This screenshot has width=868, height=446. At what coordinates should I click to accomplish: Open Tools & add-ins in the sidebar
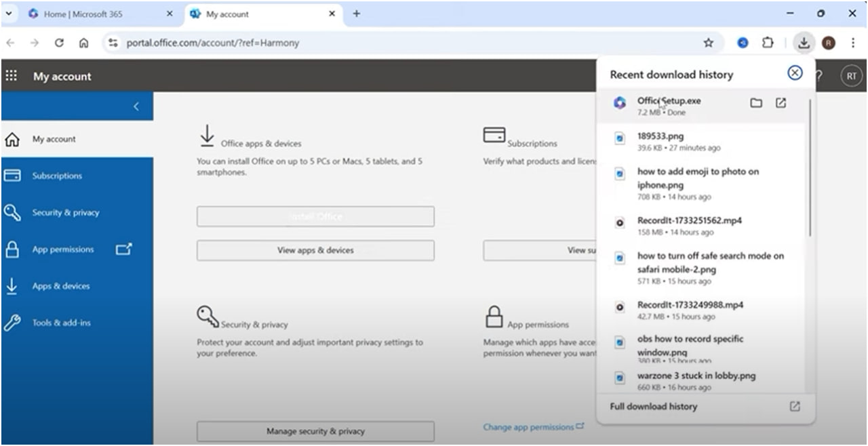[x=77, y=323]
